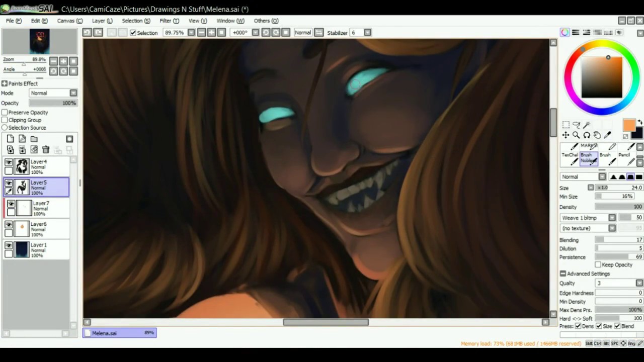
Task: Open the Stabilizer value dropdown
Action: [x=368, y=33]
